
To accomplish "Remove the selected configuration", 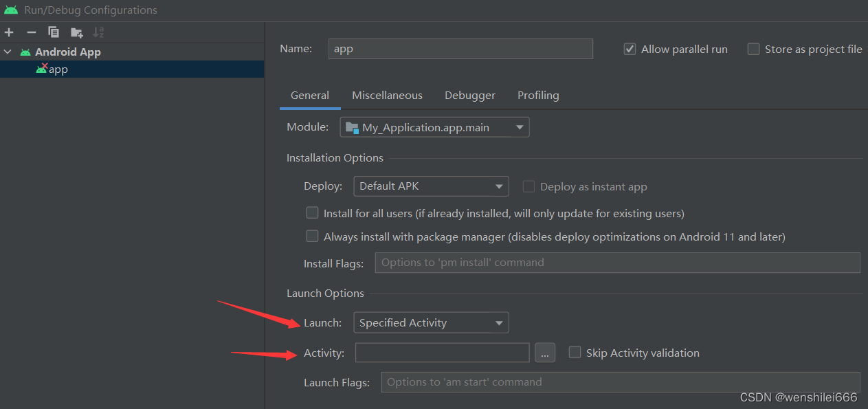I will pos(31,32).
